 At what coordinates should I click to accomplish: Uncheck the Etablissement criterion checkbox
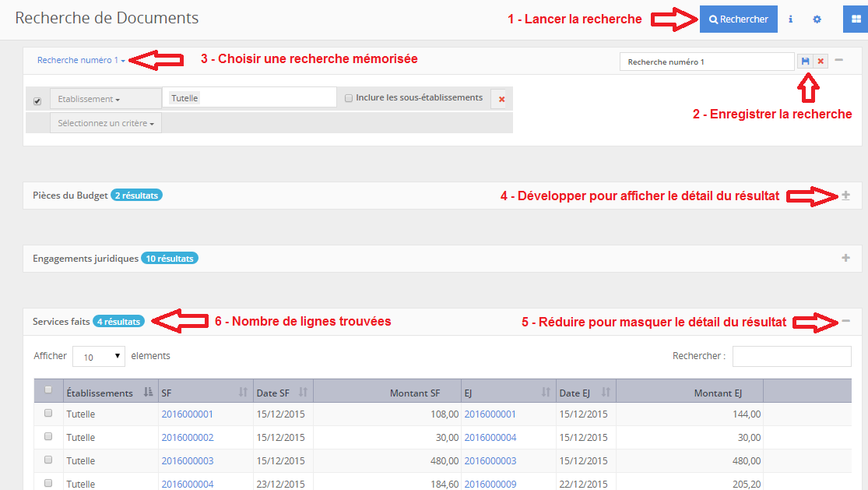pos(37,101)
